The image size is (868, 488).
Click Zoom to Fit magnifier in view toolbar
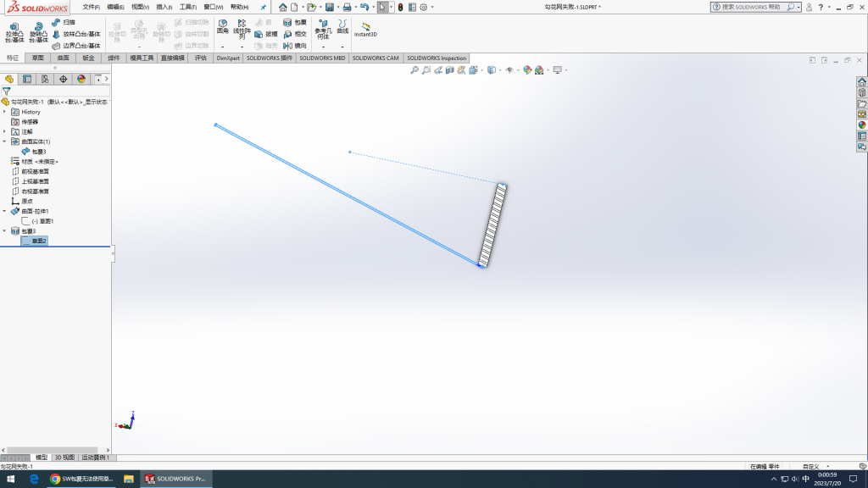(415, 70)
